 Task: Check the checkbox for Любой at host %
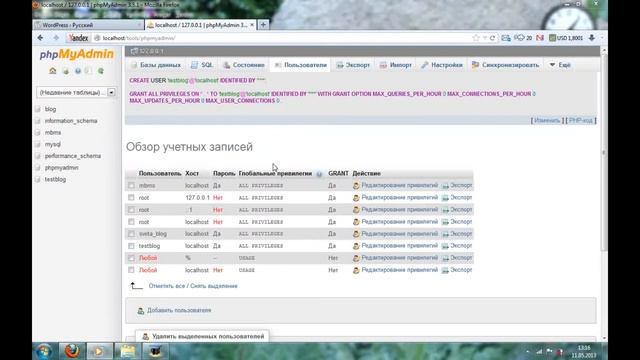pos(131,258)
